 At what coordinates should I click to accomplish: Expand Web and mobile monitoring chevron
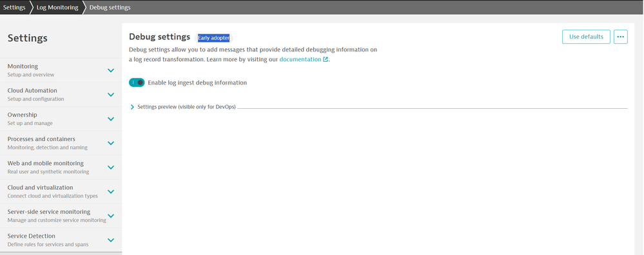click(x=110, y=167)
